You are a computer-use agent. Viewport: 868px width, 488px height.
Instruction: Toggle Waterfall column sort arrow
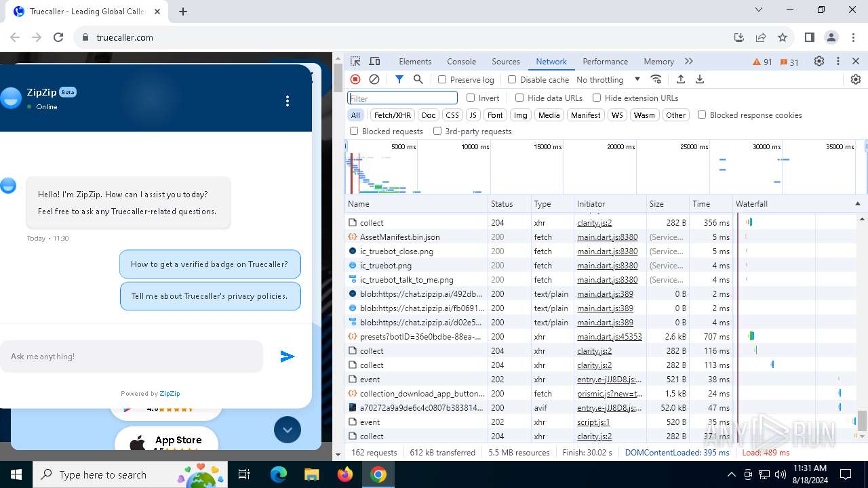[x=857, y=203]
